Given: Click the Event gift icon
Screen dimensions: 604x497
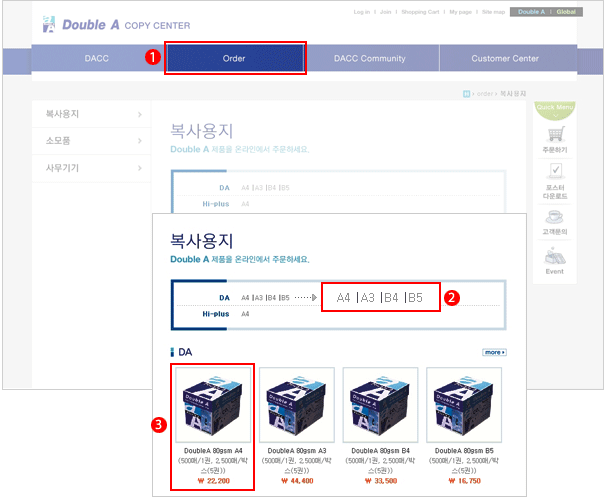Looking at the screenshot, I should tap(555, 256).
